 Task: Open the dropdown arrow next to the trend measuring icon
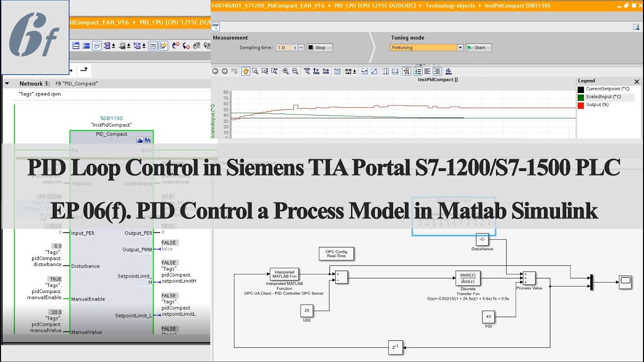[355, 71]
